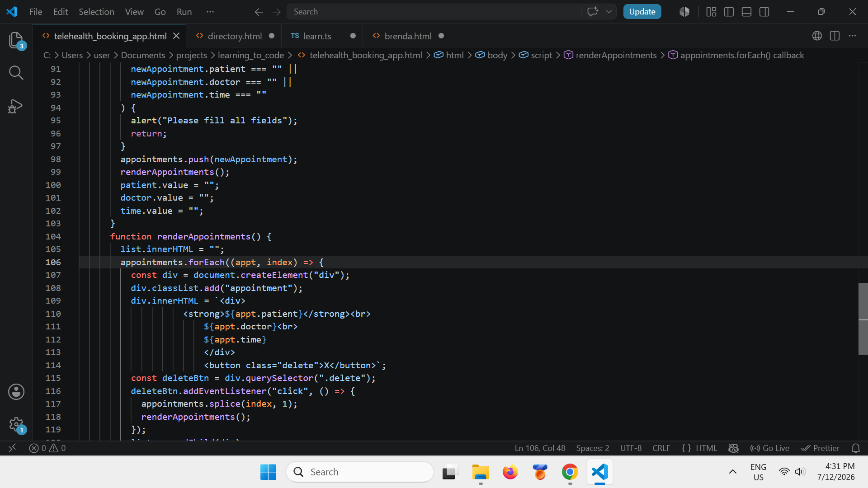Show errors and warnings panel
This screenshot has width=868, height=488.
[47, 448]
